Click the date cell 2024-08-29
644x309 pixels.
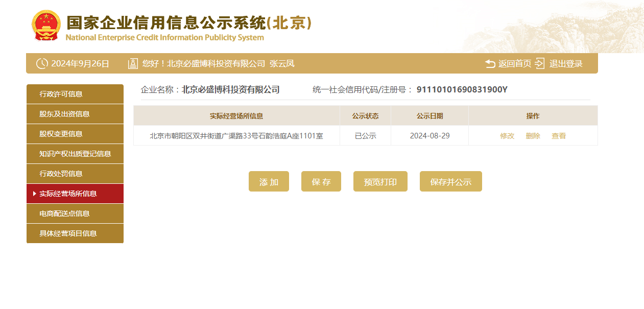pyautogui.click(x=430, y=136)
